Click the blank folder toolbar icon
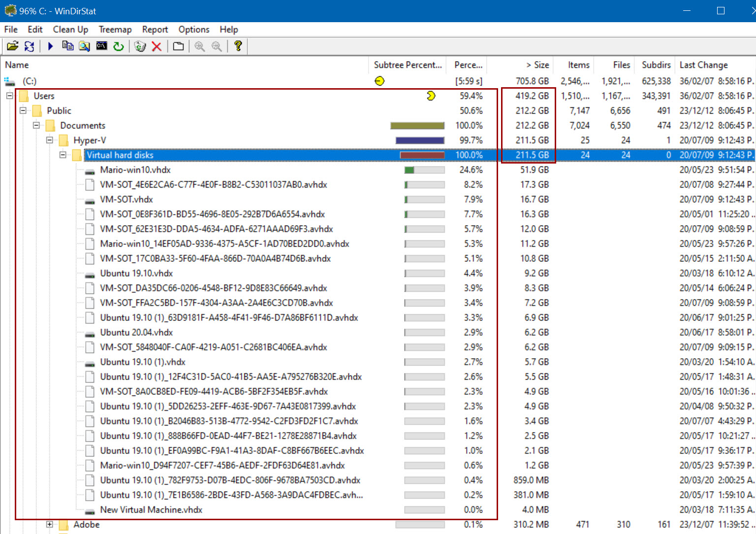 point(178,46)
